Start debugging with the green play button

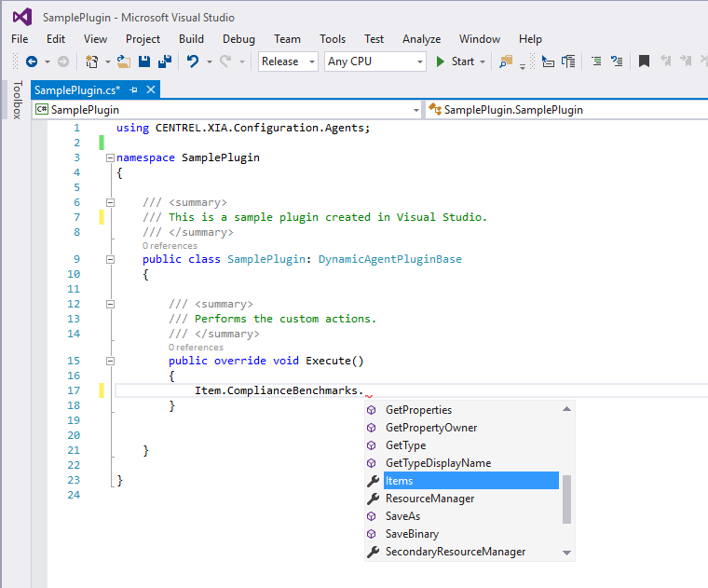tap(441, 62)
